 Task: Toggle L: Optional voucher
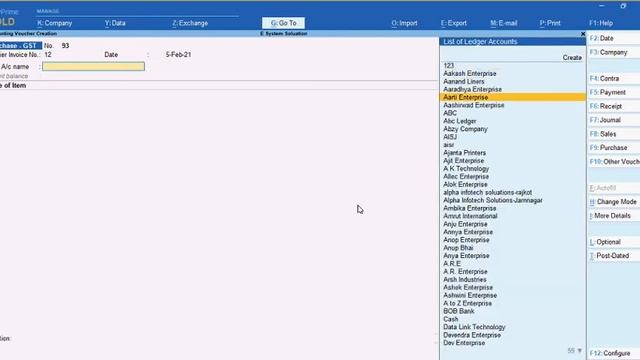click(614, 242)
